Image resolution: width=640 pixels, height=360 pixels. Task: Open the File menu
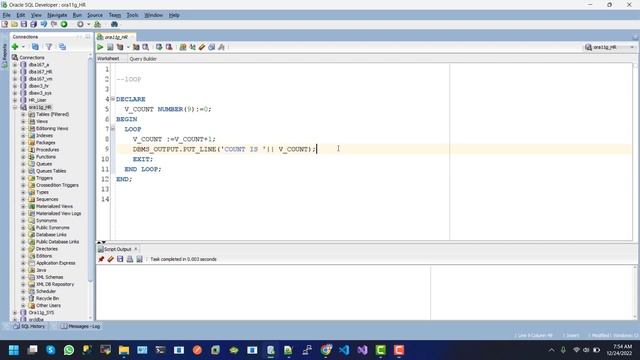(x=6, y=15)
